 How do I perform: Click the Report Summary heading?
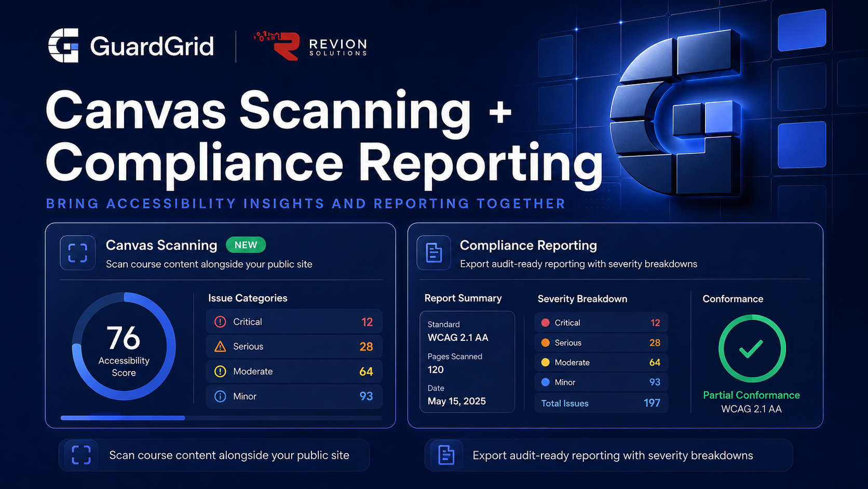463,298
